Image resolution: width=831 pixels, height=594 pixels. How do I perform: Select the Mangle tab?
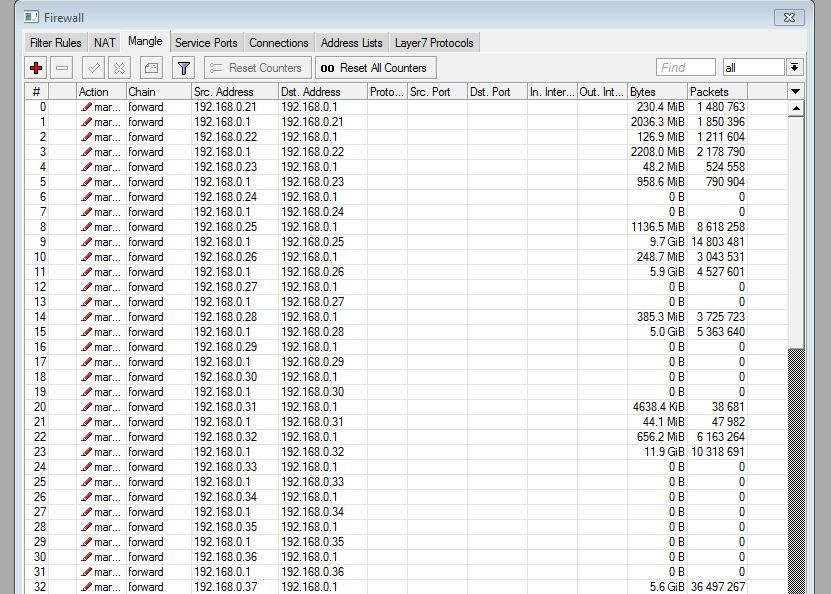tap(145, 41)
